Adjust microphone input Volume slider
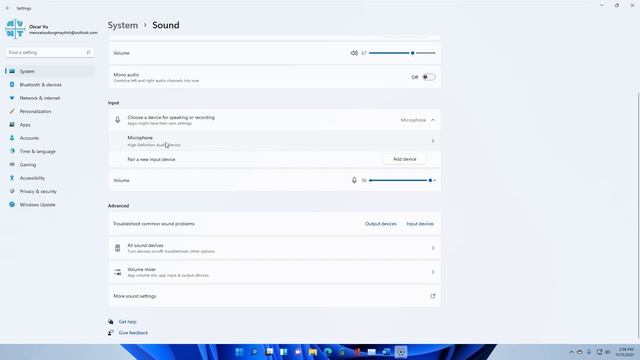This screenshot has width=640, height=360. point(402,180)
